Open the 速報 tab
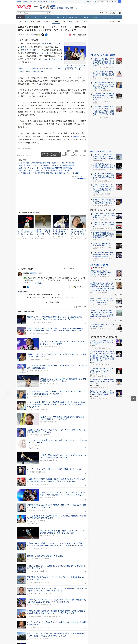This screenshot has width=138, height=644. pyautogui.click(x=28, y=17)
